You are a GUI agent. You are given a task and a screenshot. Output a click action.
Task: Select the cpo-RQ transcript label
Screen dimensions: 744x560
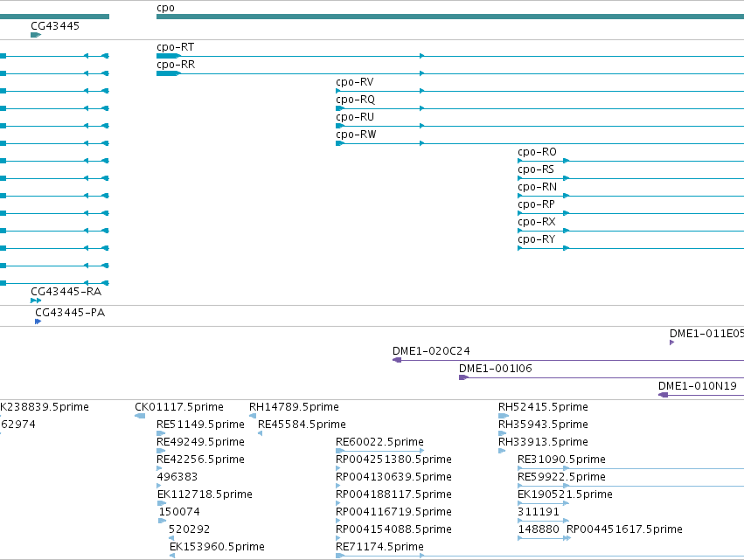coord(356,100)
